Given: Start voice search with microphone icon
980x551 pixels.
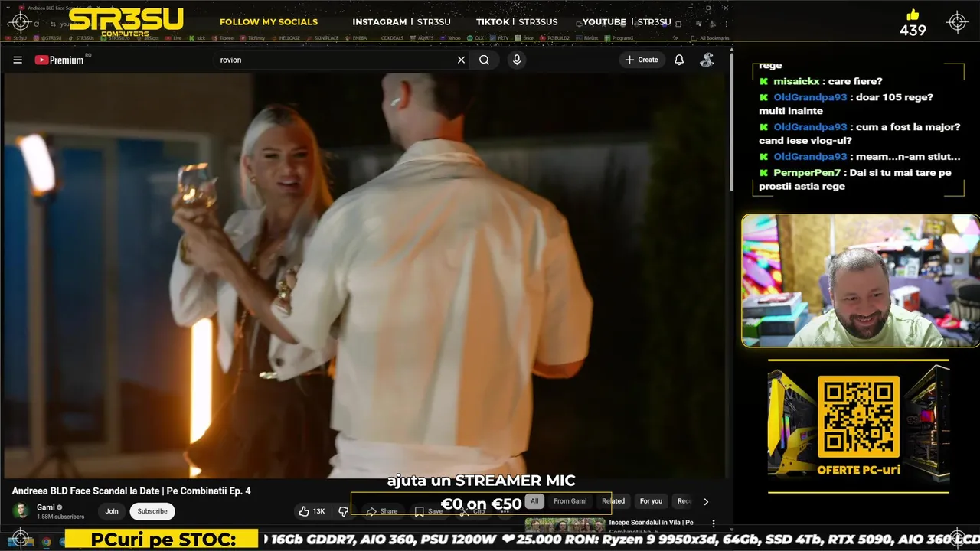Looking at the screenshot, I should click(517, 60).
